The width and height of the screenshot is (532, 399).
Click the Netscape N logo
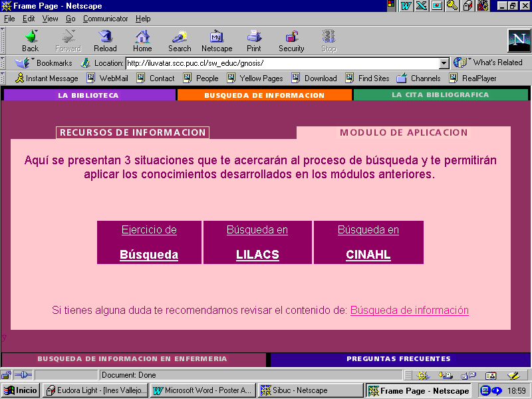point(519,40)
